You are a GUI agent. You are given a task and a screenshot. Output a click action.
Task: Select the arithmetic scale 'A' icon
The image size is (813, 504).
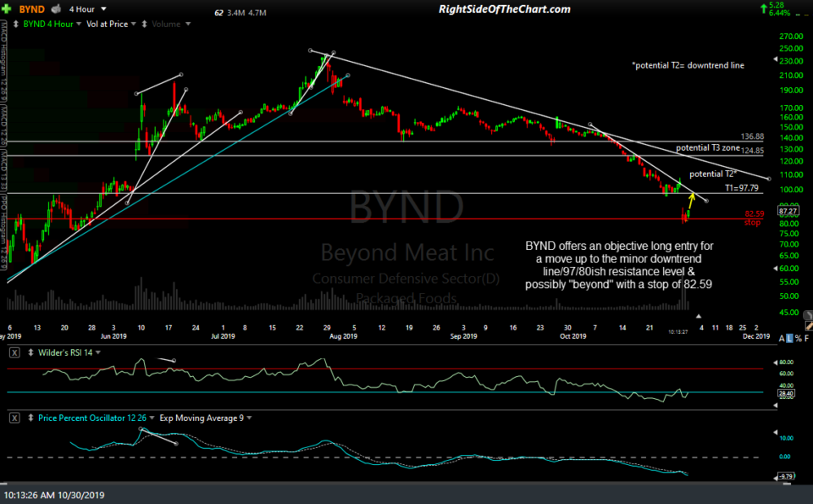781,338
